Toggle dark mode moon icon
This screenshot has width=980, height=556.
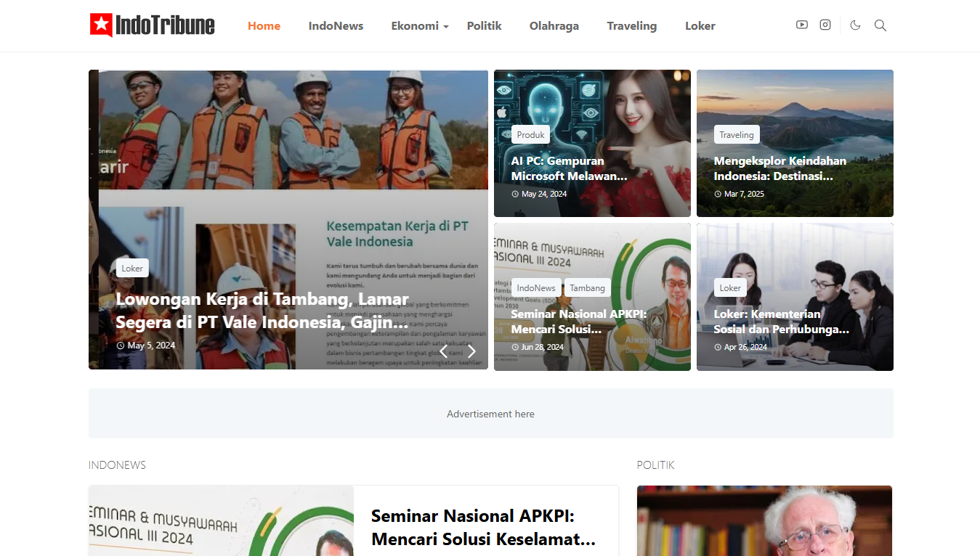855,25
